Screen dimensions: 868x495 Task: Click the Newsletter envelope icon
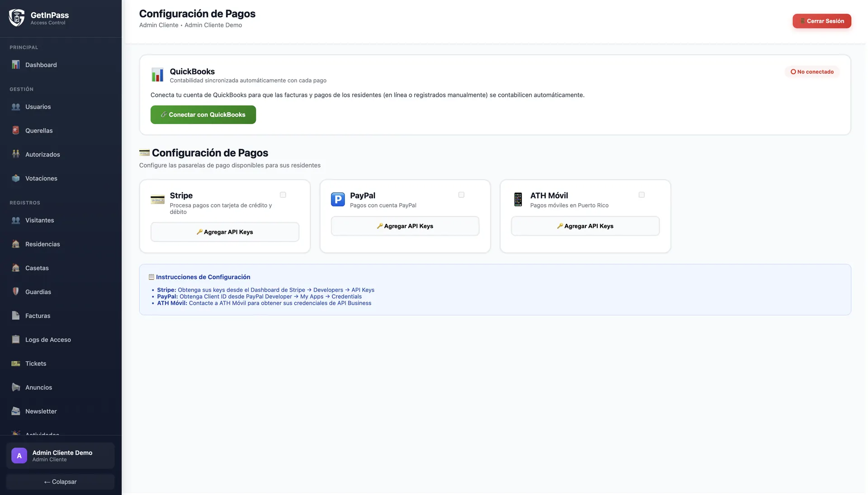coord(16,411)
